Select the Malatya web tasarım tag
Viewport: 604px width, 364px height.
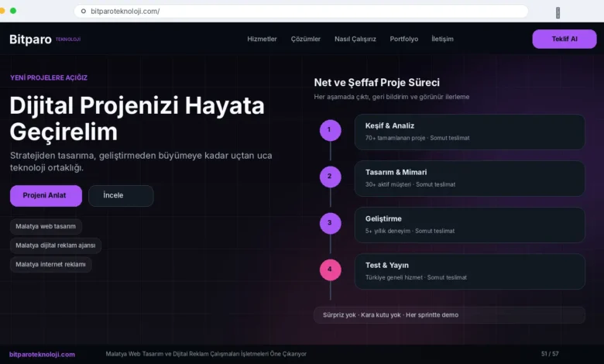click(x=46, y=226)
